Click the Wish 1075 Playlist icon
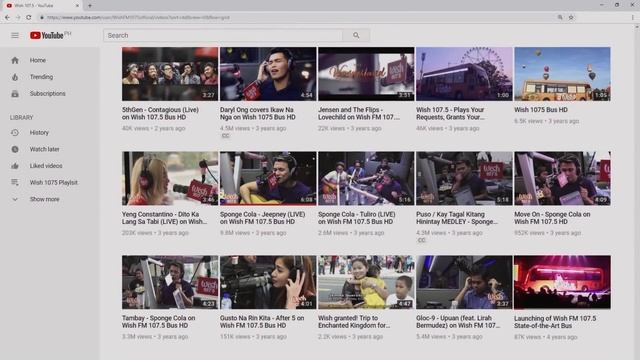 tap(15, 182)
